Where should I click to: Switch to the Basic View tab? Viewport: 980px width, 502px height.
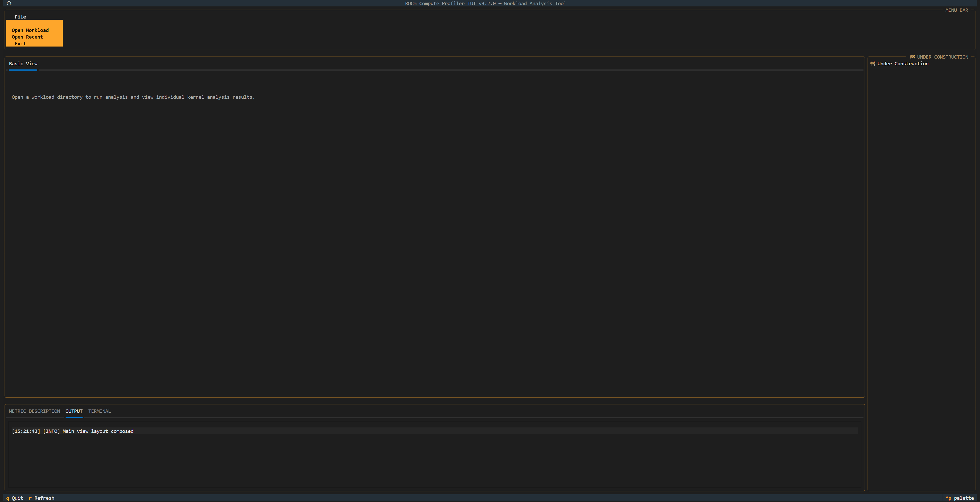point(23,63)
